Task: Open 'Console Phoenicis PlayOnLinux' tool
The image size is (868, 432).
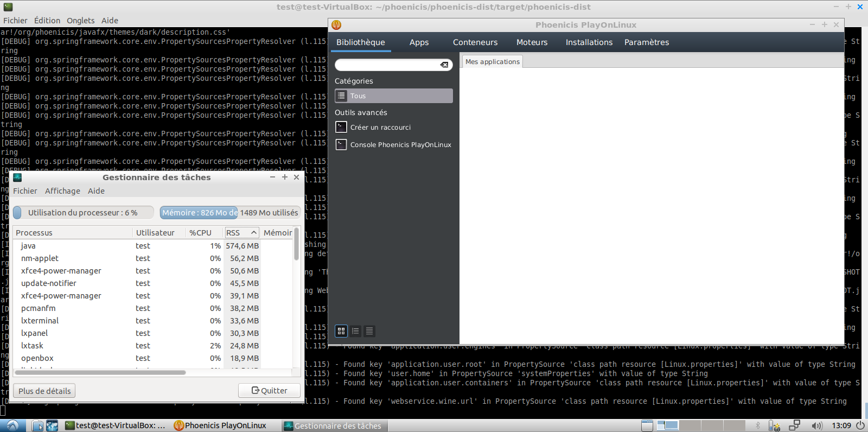Action: (x=394, y=144)
